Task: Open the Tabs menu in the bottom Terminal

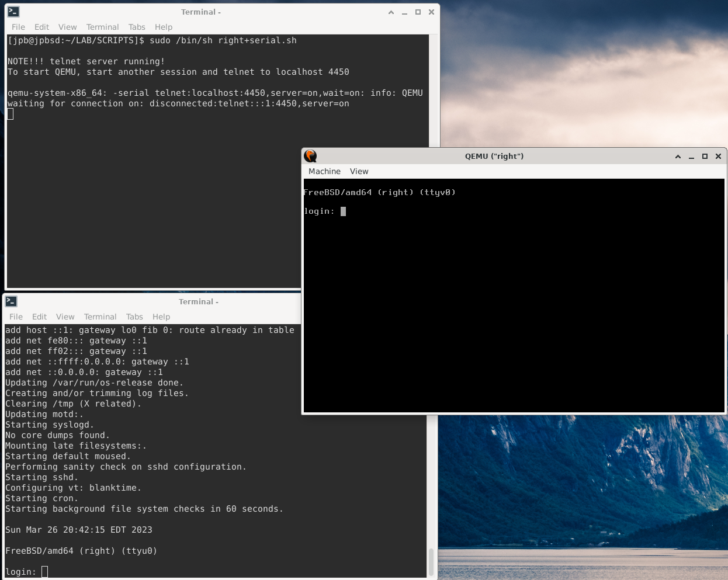Action: coord(134,317)
